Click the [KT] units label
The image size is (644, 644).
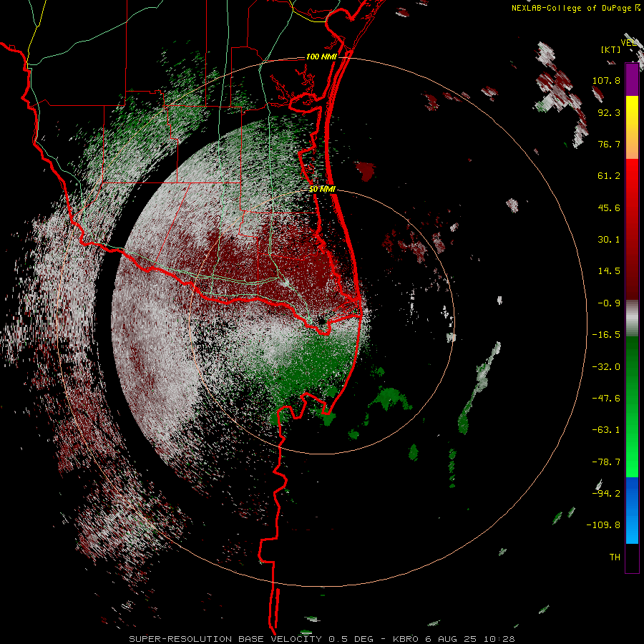tap(610, 50)
